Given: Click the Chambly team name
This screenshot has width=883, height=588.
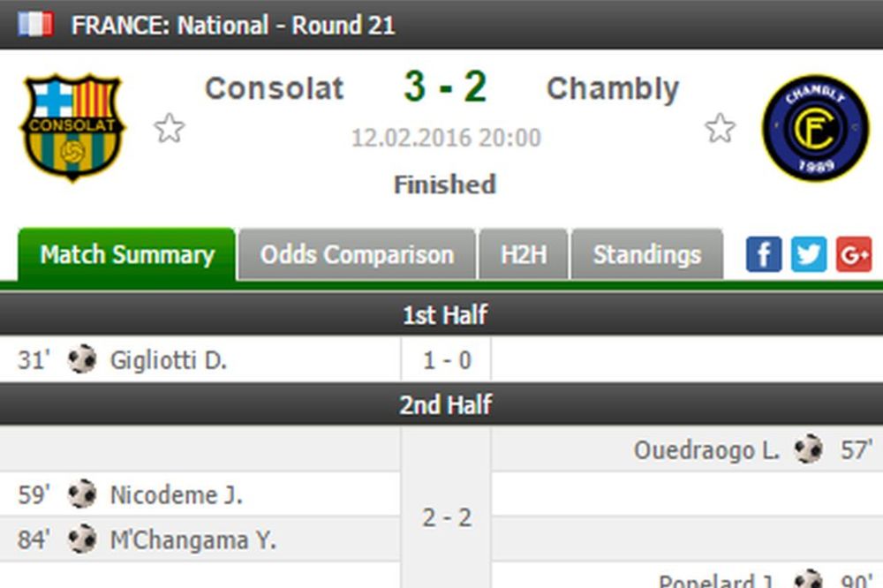Looking at the screenshot, I should [613, 88].
